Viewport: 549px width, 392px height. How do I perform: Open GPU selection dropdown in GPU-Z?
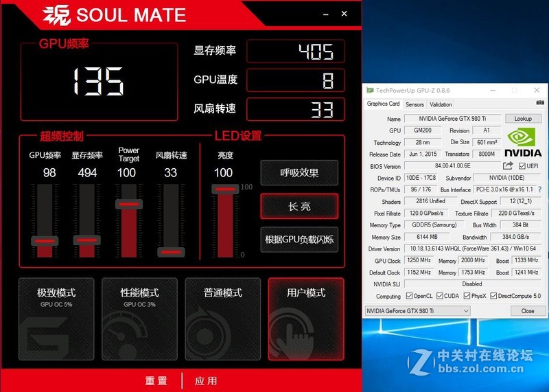coord(417,311)
